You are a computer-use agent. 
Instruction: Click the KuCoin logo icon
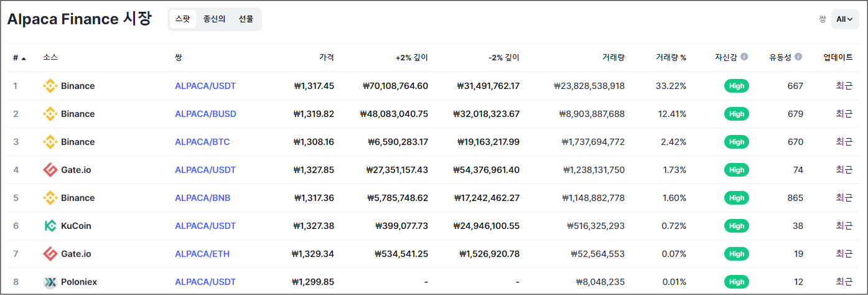pyautogui.click(x=50, y=226)
